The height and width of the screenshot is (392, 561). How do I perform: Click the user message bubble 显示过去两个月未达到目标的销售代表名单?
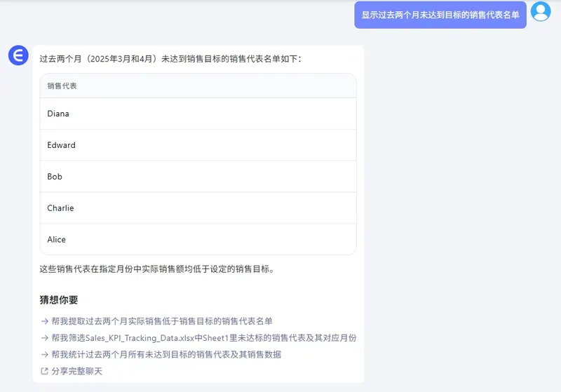(x=440, y=15)
